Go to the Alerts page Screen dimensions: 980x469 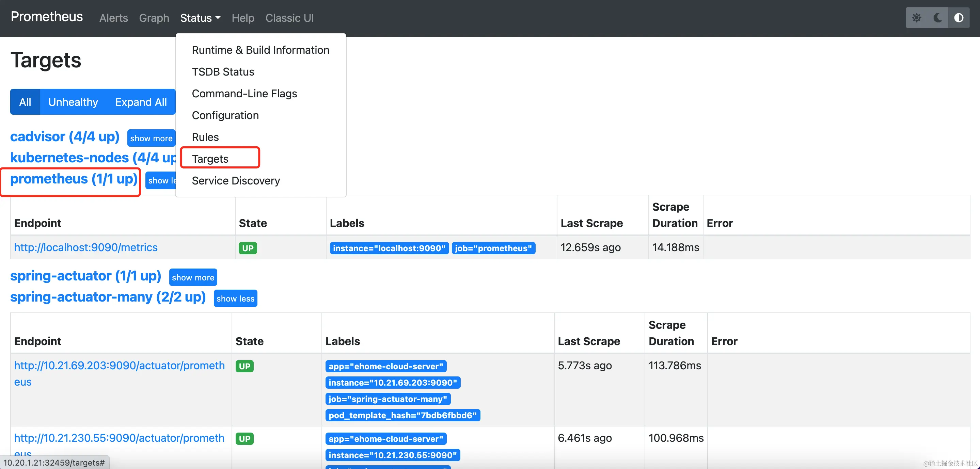coord(113,18)
